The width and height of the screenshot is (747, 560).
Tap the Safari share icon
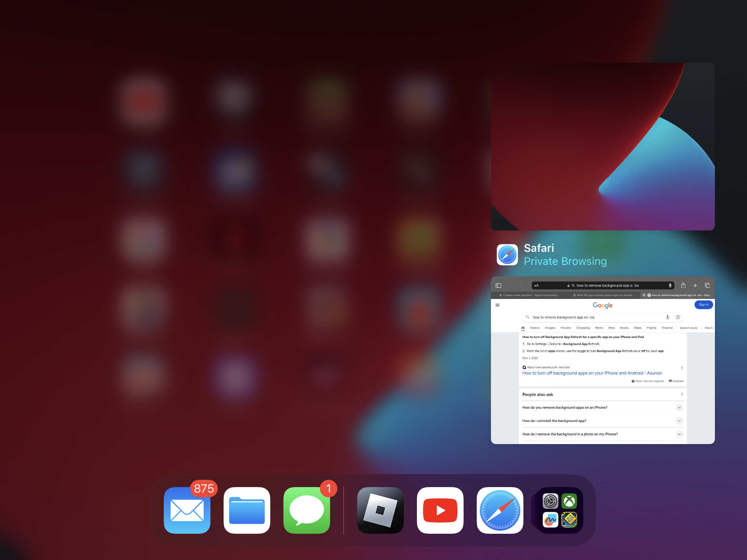coord(683,285)
